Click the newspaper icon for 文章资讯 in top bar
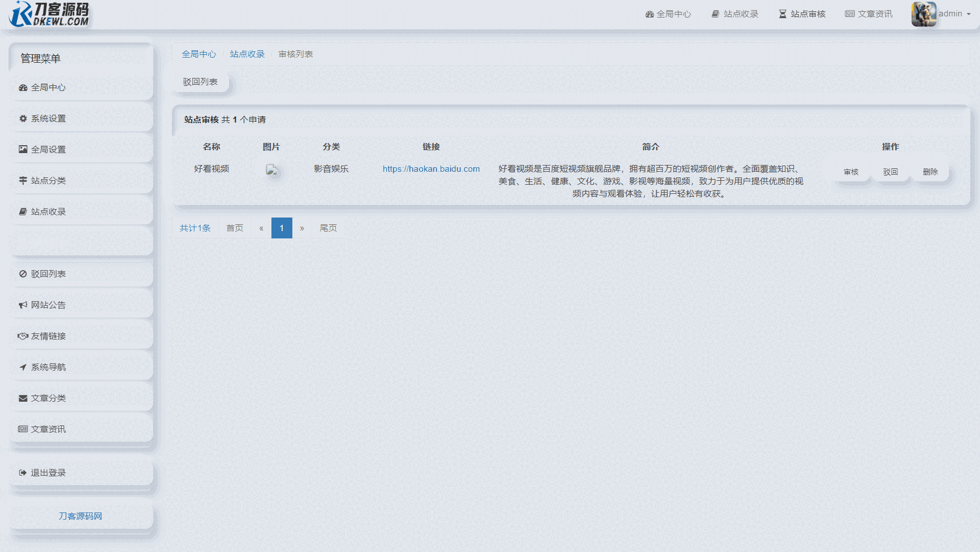 pyautogui.click(x=850, y=14)
